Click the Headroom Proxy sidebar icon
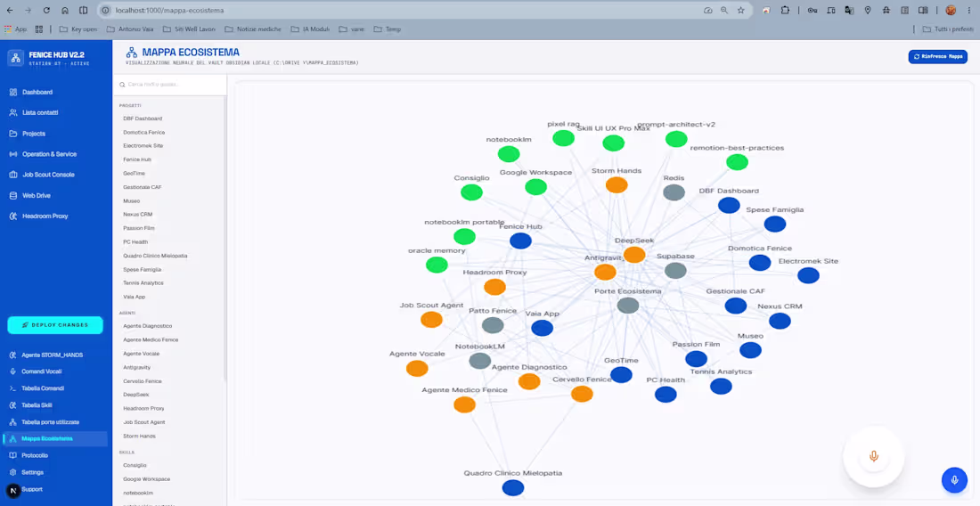Screen dimensions: 980x506 [x=13, y=216]
